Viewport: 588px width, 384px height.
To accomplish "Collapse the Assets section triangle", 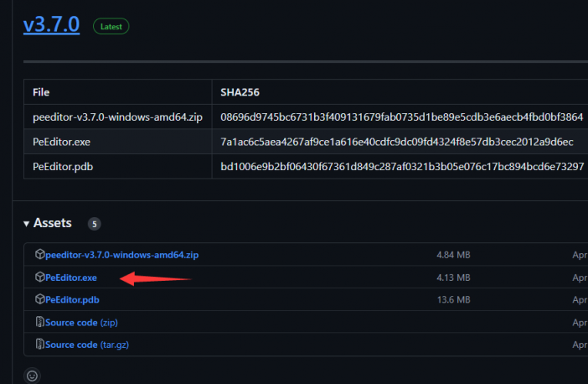I will tap(27, 224).
